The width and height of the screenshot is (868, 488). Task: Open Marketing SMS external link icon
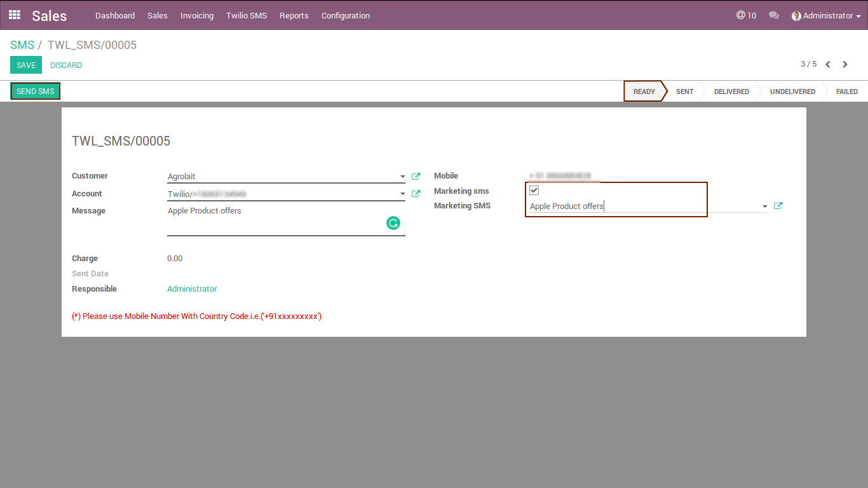pos(778,206)
